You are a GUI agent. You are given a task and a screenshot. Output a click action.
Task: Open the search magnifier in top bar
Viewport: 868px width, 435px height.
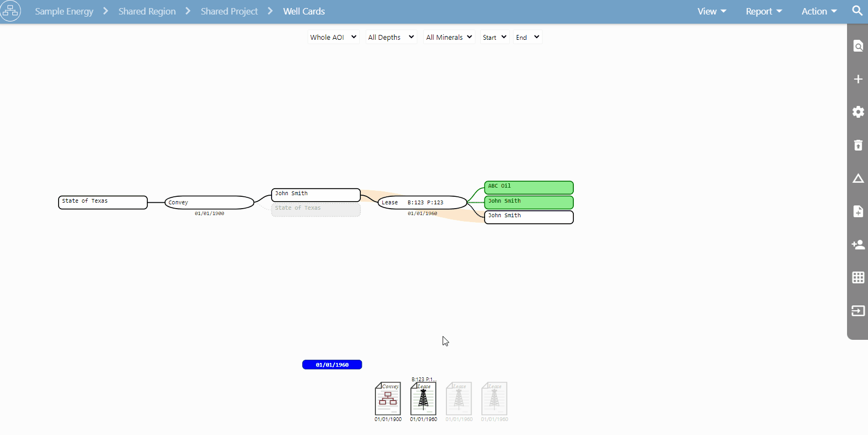point(857,11)
